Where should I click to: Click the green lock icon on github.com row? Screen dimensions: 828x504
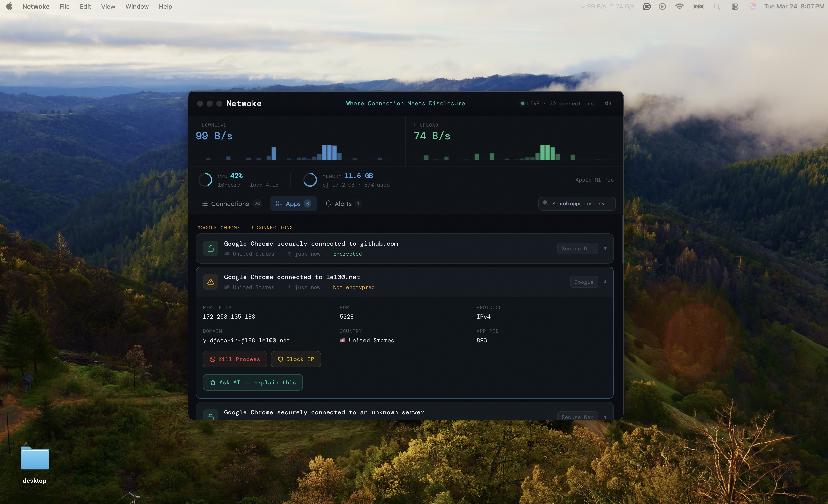pyautogui.click(x=211, y=248)
